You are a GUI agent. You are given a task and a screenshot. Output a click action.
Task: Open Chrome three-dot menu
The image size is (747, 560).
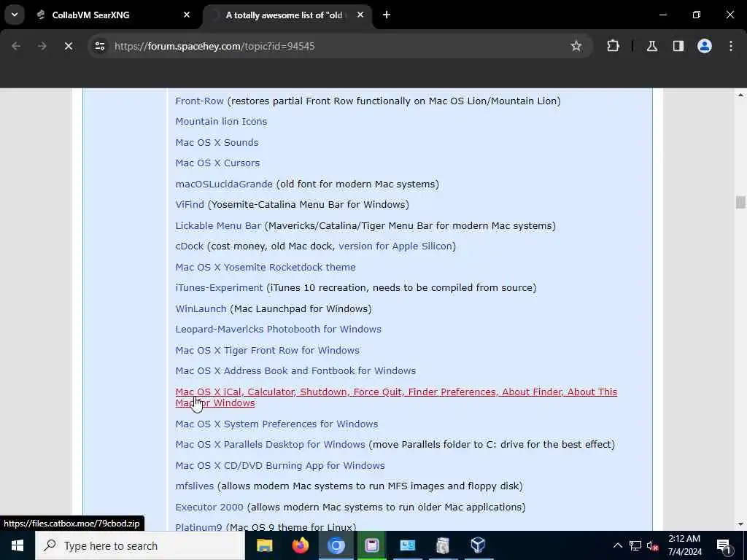coord(731,46)
